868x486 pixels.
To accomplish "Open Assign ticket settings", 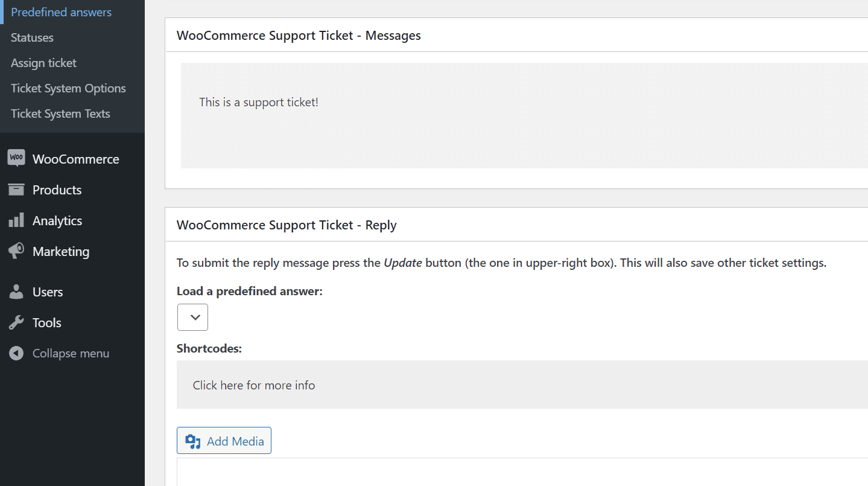I will point(43,63).
